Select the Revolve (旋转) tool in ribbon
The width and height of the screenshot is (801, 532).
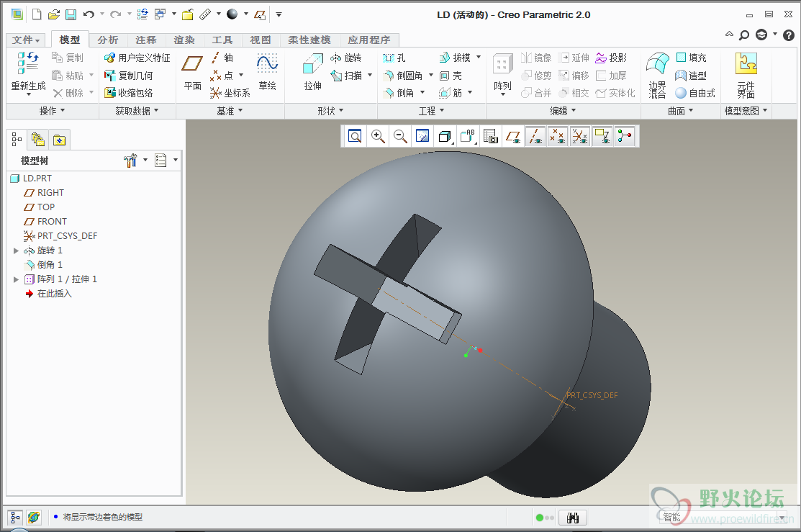click(x=346, y=58)
